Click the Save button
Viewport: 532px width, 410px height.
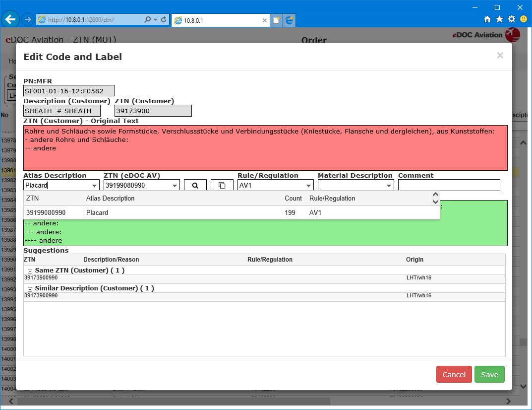pos(489,375)
